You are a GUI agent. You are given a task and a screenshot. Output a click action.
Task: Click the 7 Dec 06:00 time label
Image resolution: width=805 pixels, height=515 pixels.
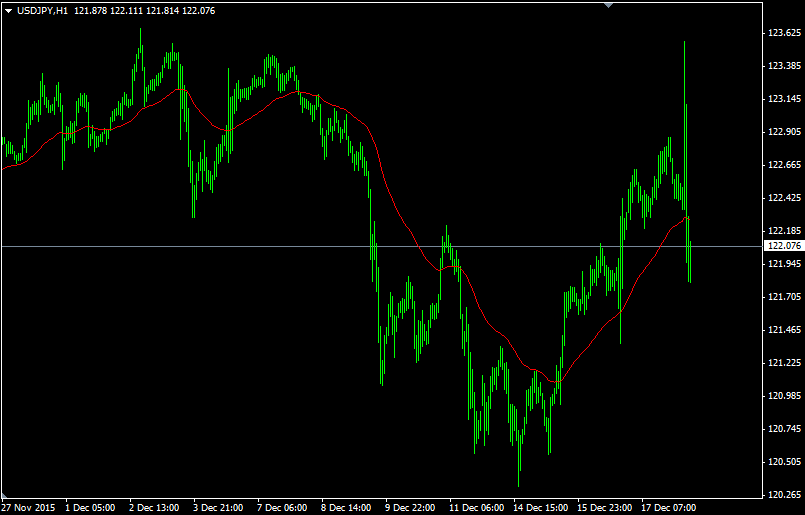tap(283, 508)
